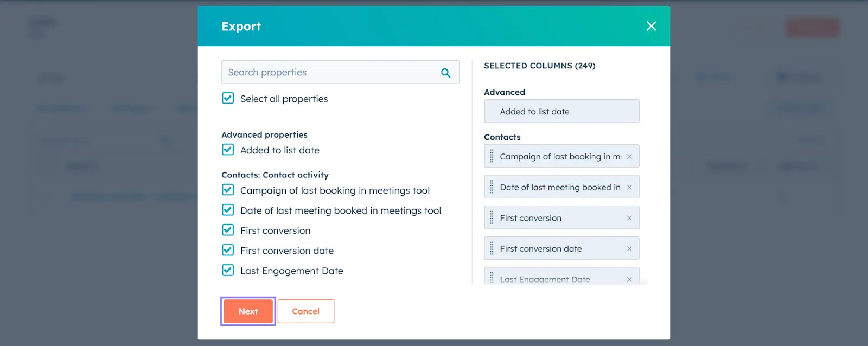Remove Last Engagement Date selected column
This screenshot has height=346, width=868.
(x=629, y=279)
